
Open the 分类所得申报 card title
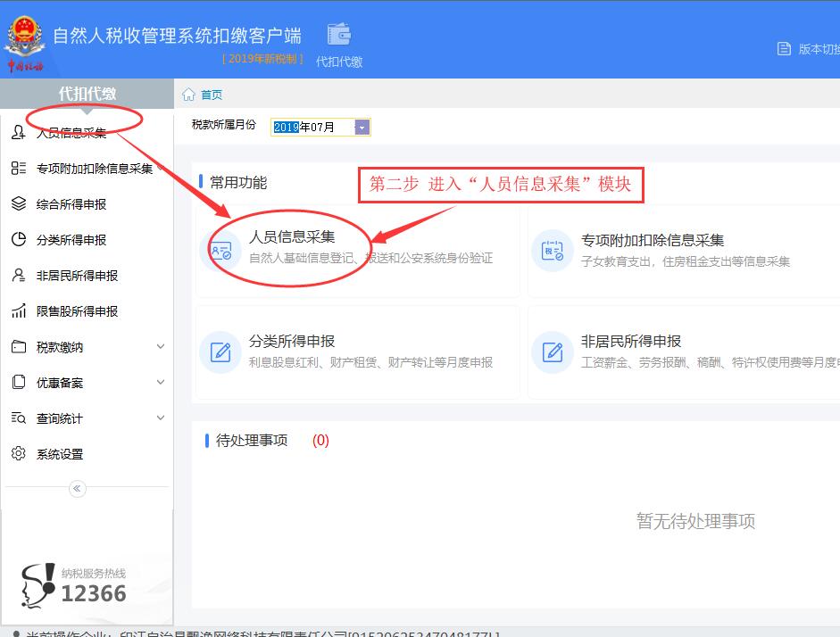pyautogui.click(x=292, y=341)
